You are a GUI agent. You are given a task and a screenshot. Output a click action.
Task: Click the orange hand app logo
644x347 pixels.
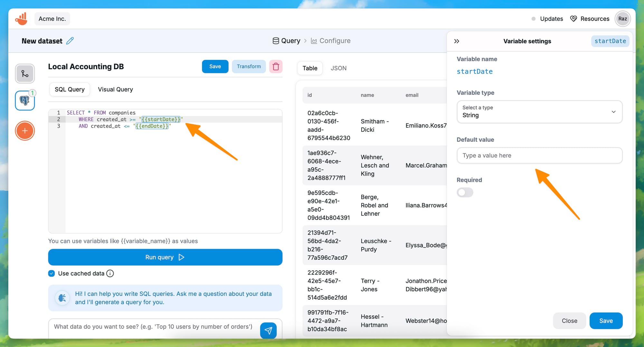pos(21,19)
